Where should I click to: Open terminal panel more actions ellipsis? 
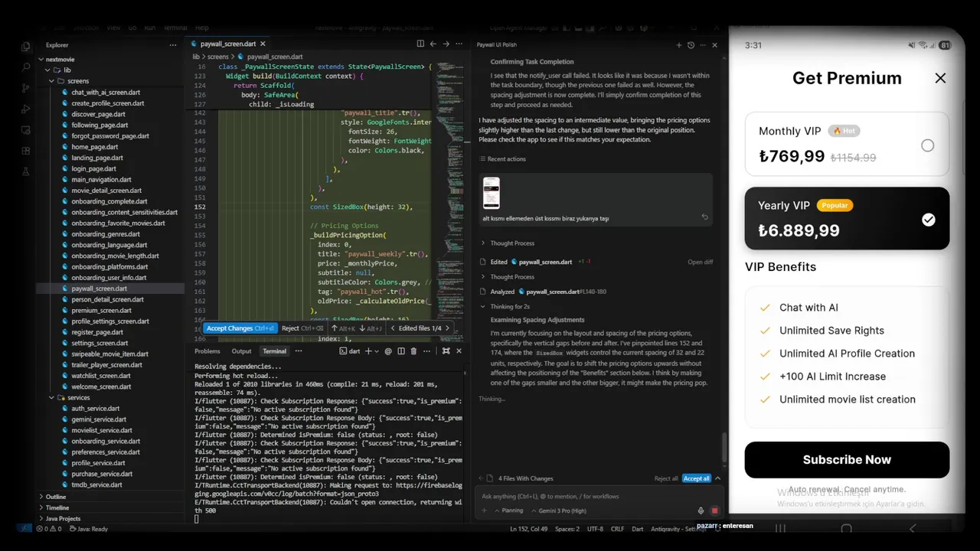tap(426, 351)
